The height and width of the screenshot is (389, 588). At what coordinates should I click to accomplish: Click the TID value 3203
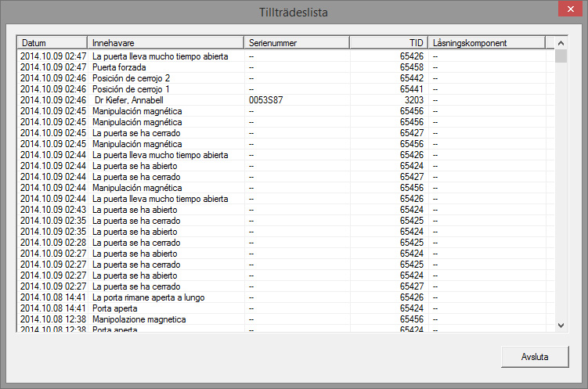(413, 100)
